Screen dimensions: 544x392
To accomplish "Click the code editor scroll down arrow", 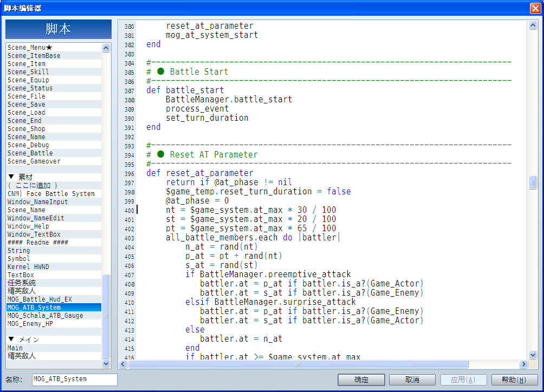I will click(533, 355).
